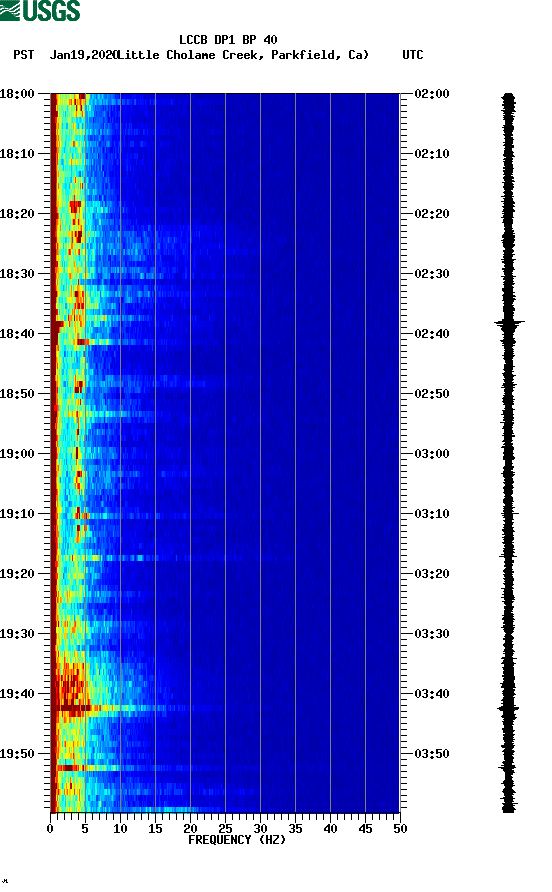Click the UTC timezone label
The image size is (552, 892).
(x=413, y=55)
